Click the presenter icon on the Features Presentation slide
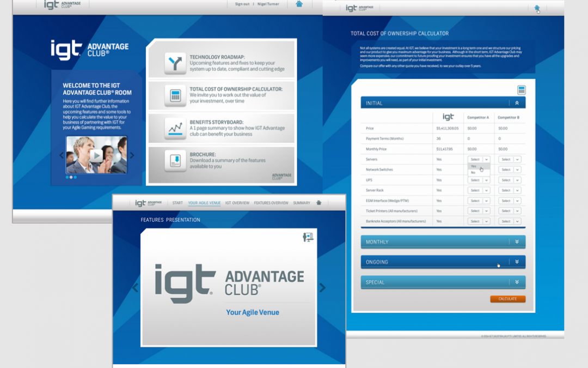 pos(308,237)
